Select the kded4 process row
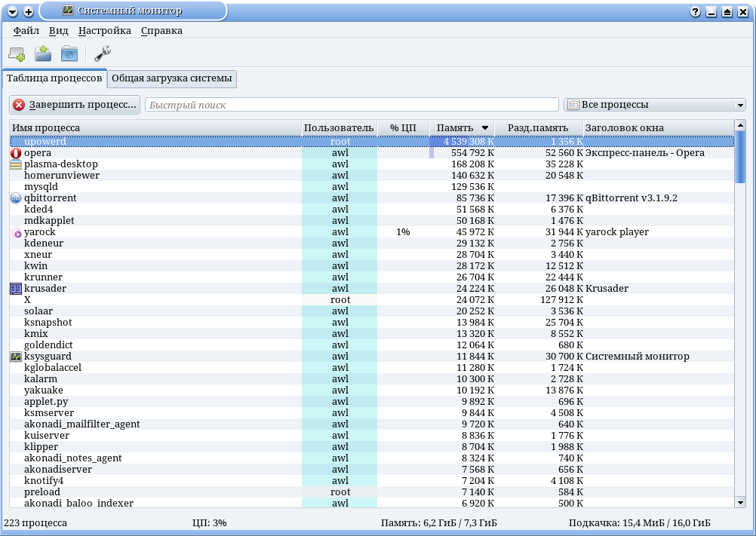The width and height of the screenshot is (756, 536). (x=372, y=210)
